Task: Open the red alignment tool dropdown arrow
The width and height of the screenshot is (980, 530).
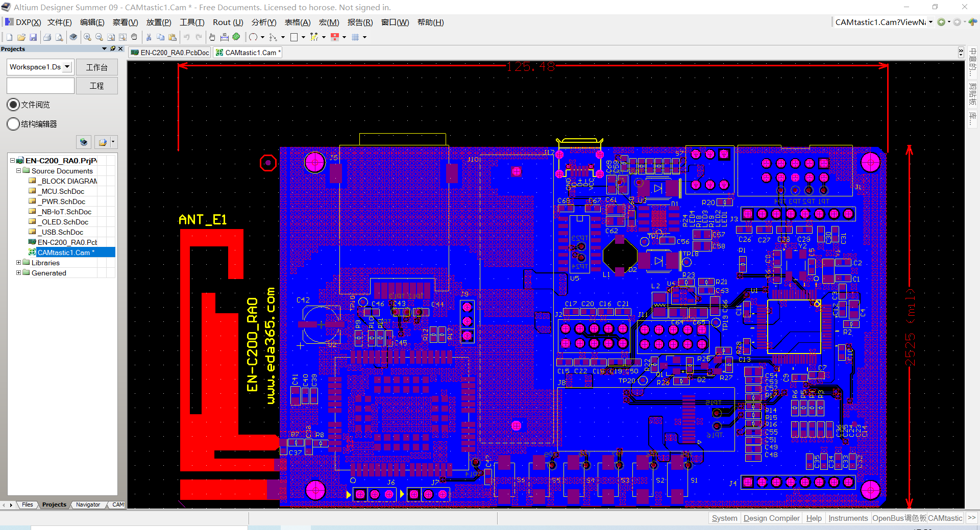Action: click(x=344, y=37)
